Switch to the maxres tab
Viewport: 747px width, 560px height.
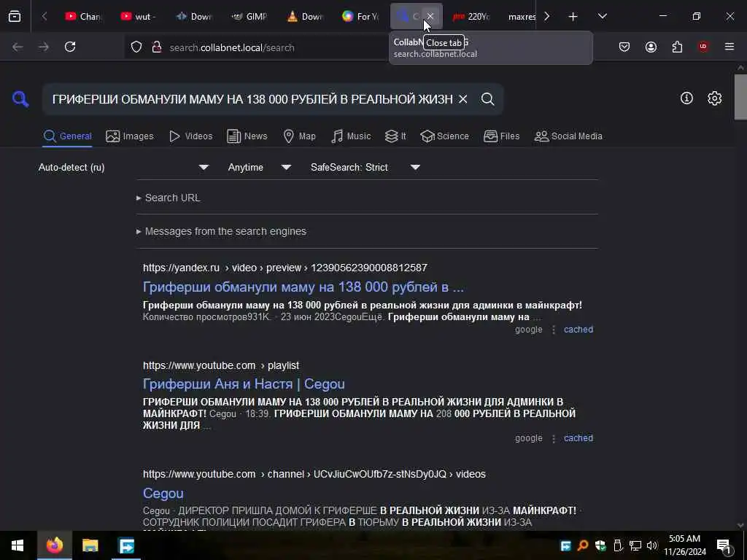click(x=521, y=16)
